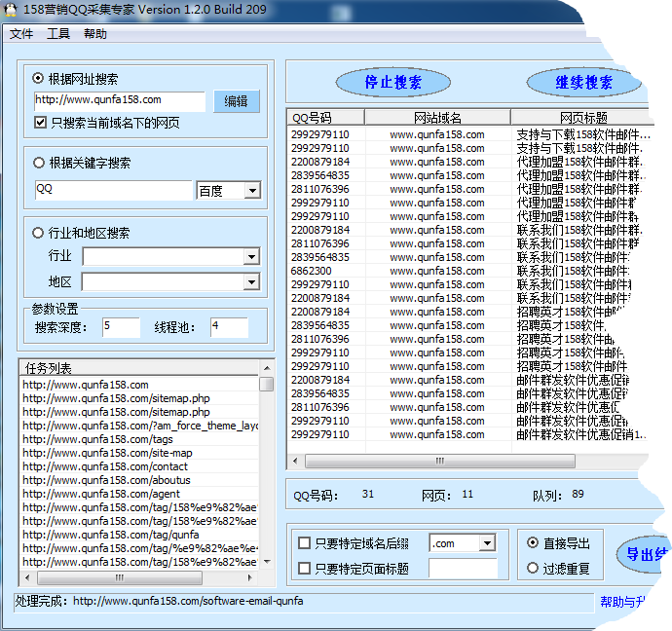Click the task list left scroll arrow

(28, 577)
